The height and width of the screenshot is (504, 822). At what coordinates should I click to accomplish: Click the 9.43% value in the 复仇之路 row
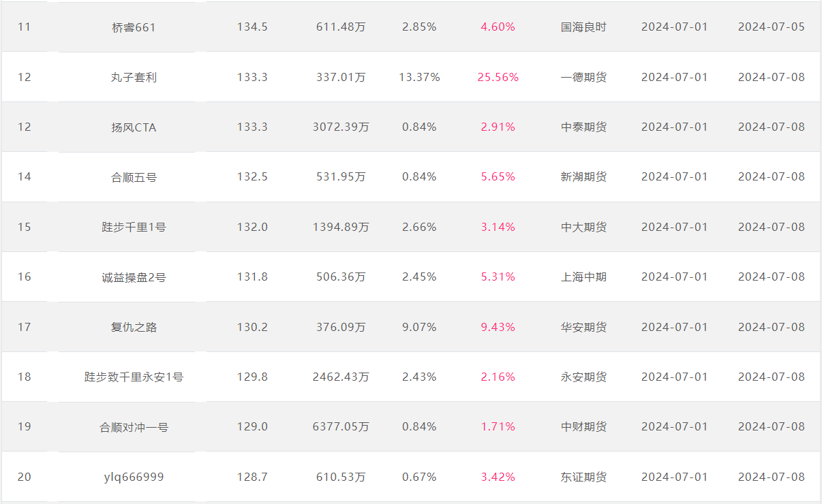[498, 327]
